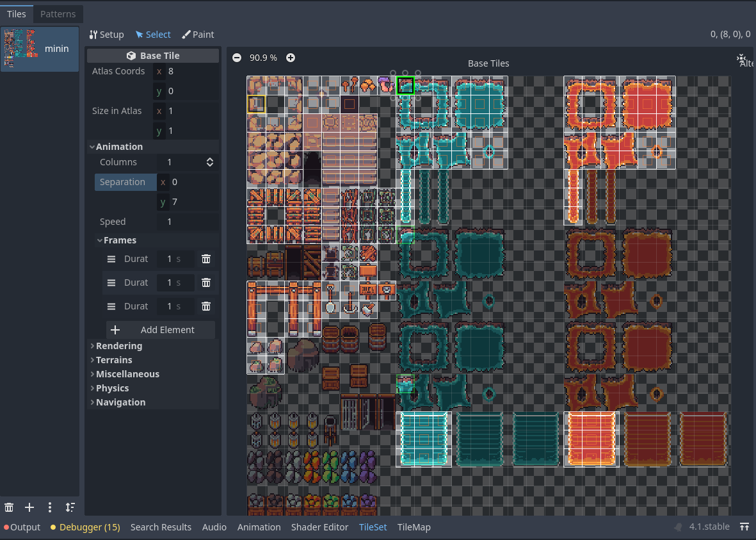Image resolution: width=756 pixels, height=540 pixels.
Task: Delete the first animation frame
Action: click(x=205, y=259)
